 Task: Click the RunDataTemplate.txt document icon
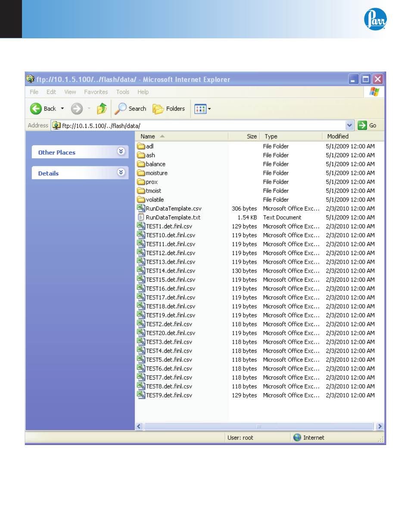click(141, 217)
